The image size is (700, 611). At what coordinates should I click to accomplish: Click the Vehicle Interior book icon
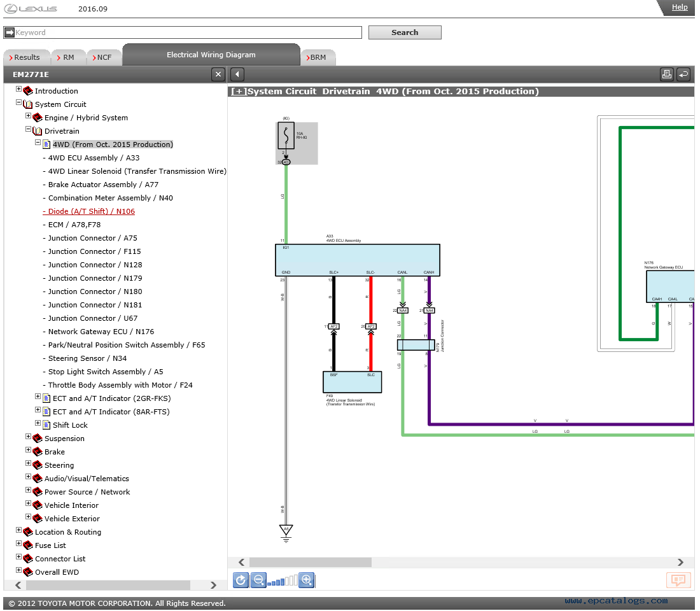38,505
